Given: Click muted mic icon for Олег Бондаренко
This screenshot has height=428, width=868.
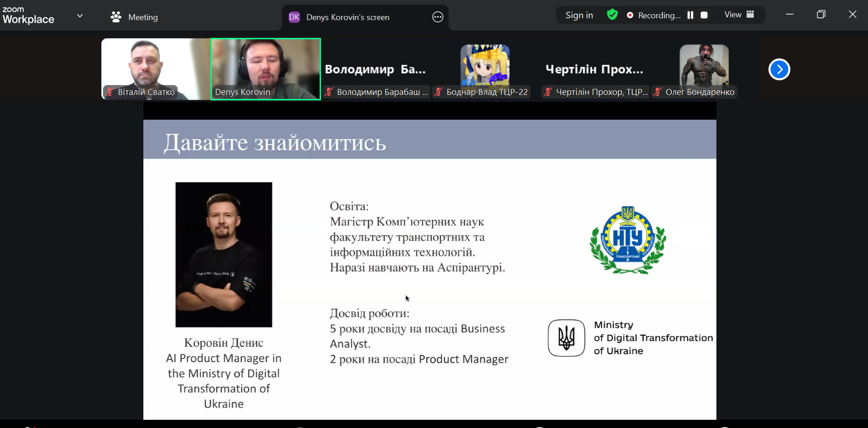Looking at the screenshot, I should coord(658,92).
